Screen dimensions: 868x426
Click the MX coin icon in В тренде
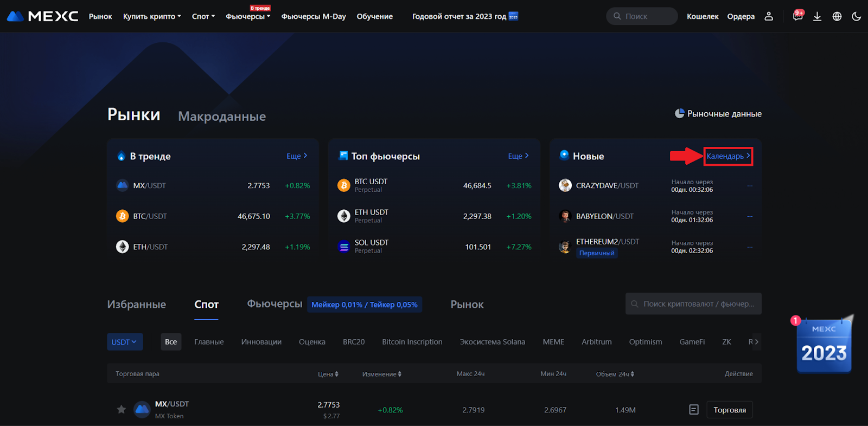tap(123, 185)
